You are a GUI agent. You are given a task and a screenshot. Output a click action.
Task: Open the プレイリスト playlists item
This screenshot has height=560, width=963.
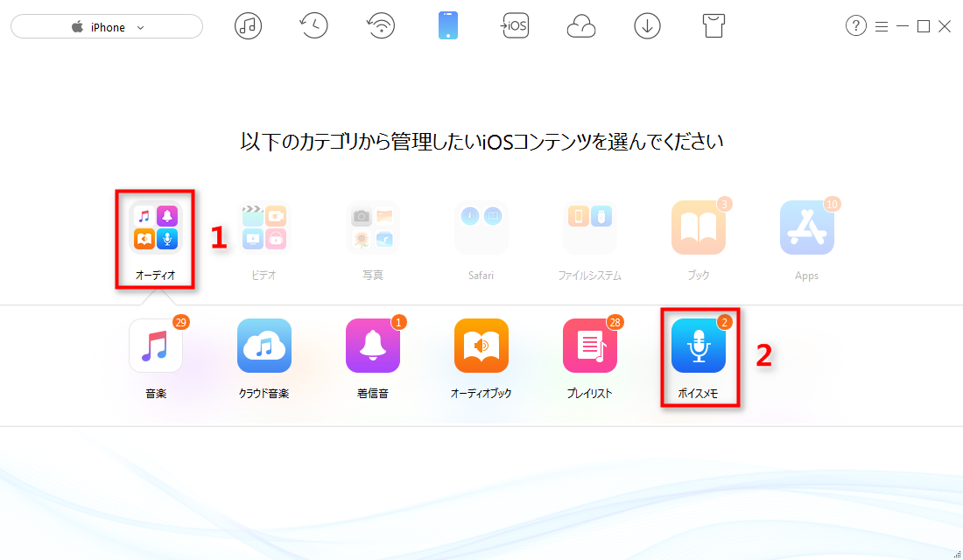coord(589,358)
